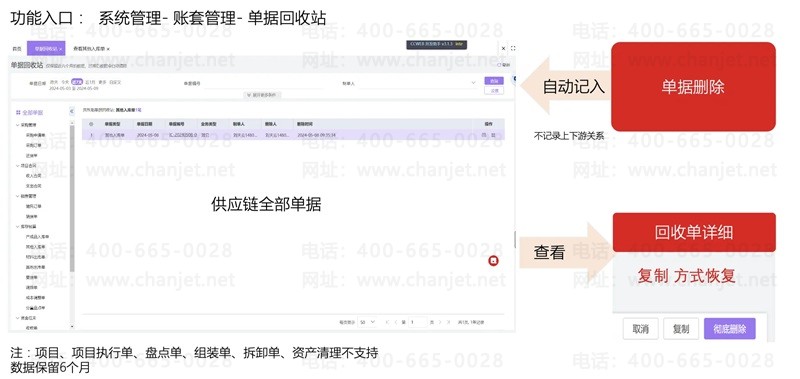This screenshot has height=379, width=800.
Task: Toggle the fullscreen icon at top right
Action: pos(513,48)
